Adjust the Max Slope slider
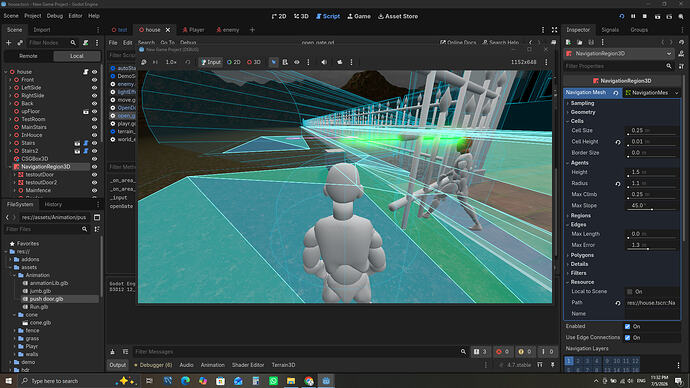Image resolution: width=690 pixels, height=388 pixels. [x=652, y=209]
